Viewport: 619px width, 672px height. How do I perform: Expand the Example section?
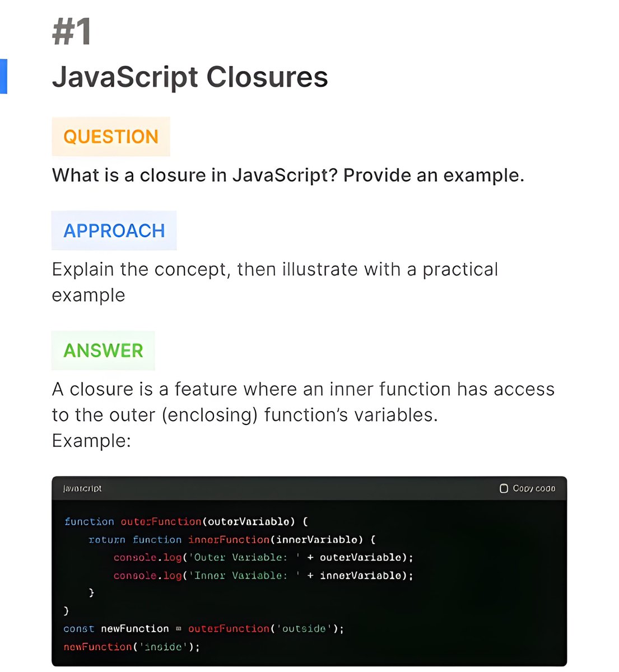(x=90, y=441)
